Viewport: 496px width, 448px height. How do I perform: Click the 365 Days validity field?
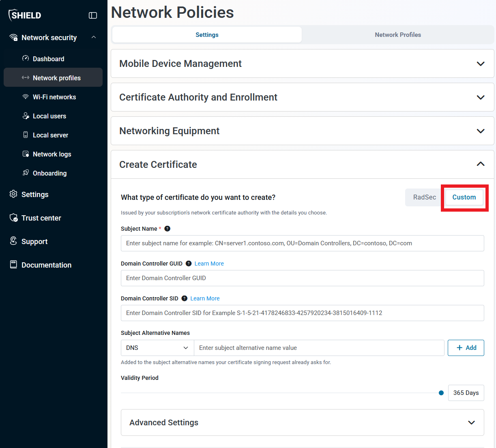[x=466, y=393]
